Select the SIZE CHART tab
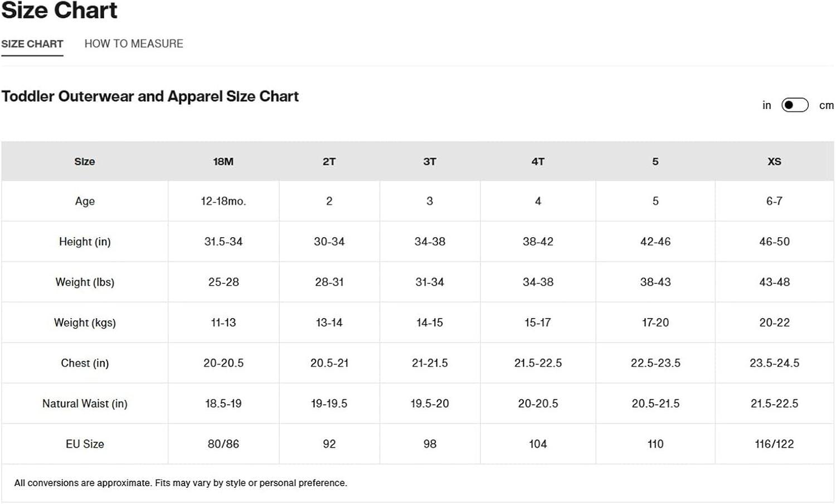The width and height of the screenshot is (836, 504). (32, 44)
